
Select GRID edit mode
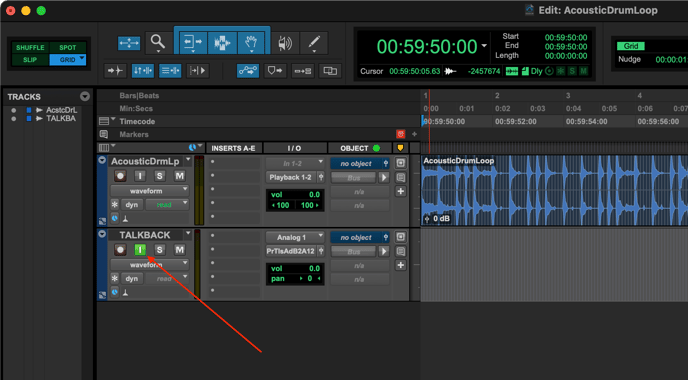(68, 60)
